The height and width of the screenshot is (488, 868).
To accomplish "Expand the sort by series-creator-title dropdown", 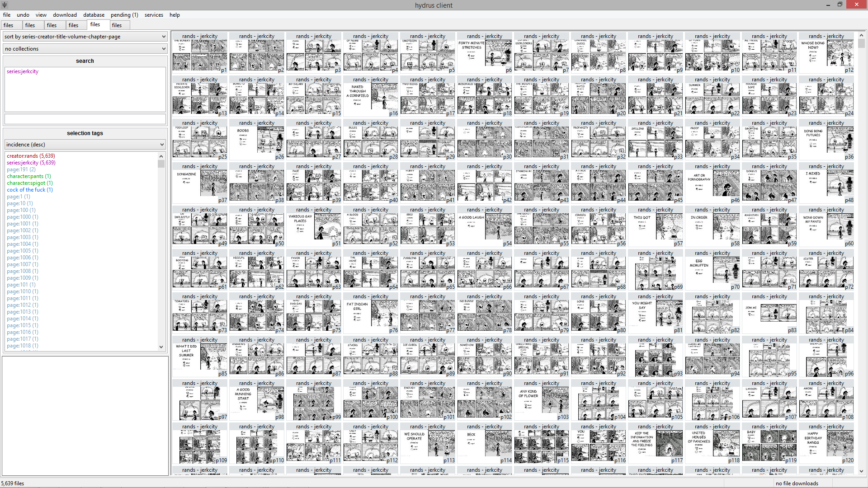I will (x=85, y=37).
